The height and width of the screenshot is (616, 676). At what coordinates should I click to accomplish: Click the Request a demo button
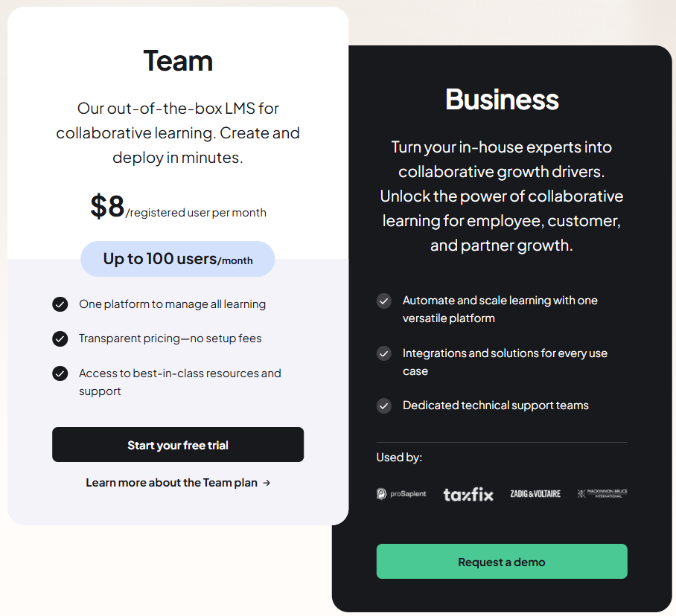pos(501,562)
